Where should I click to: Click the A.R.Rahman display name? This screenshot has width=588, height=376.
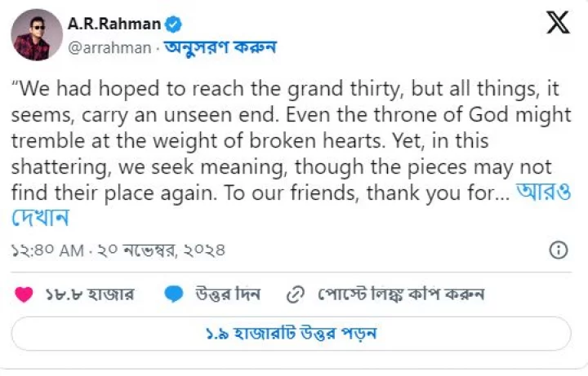114,24
